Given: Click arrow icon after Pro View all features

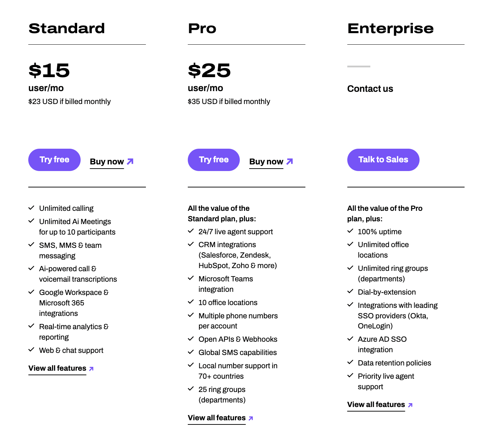Looking at the screenshot, I should [251, 418].
